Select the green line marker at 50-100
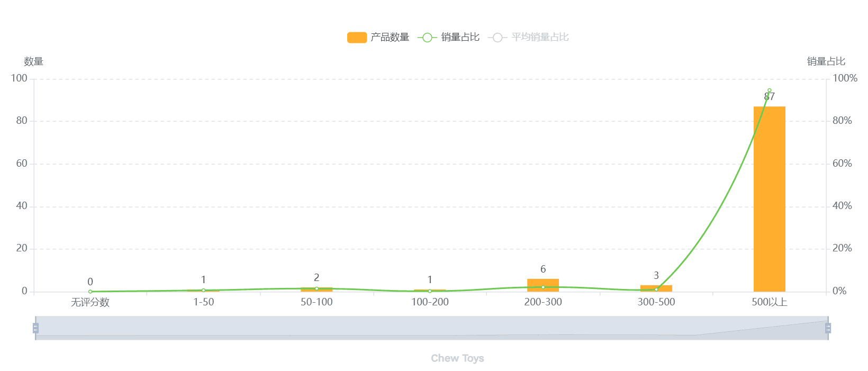 tap(317, 288)
